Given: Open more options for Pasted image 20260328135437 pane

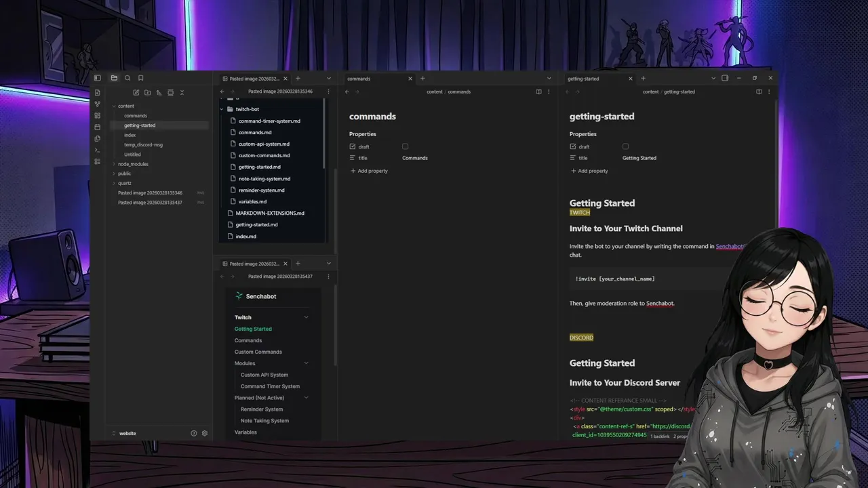Looking at the screenshot, I should pyautogui.click(x=329, y=277).
